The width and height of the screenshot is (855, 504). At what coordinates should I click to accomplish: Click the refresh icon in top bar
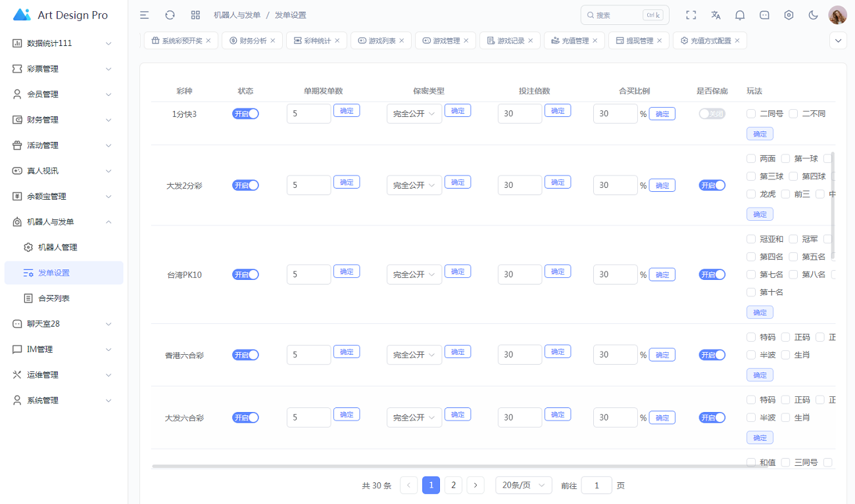[x=170, y=15]
